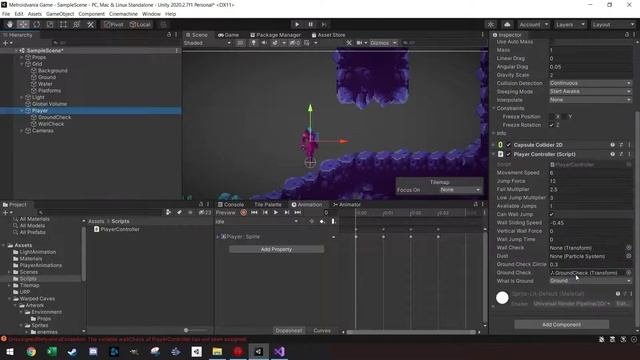Collapse the Constraints section
Image resolution: width=640 pixels, height=360 pixels.
coord(493,108)
